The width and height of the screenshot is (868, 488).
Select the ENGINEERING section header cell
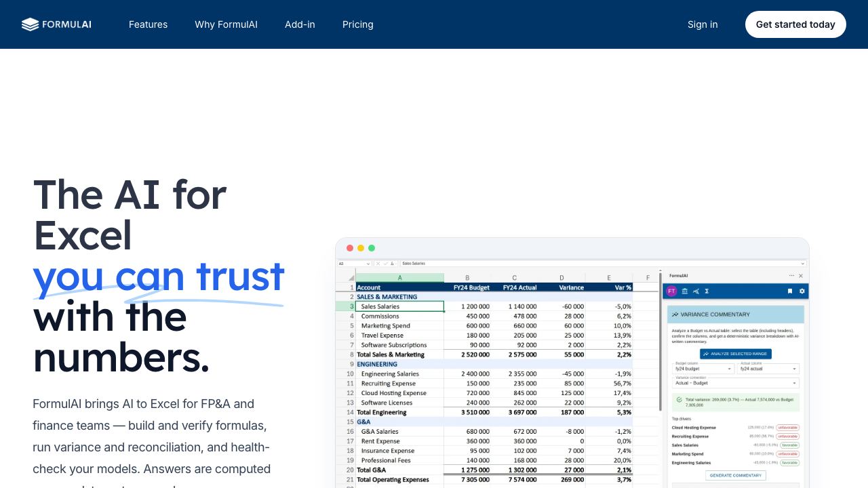tap(399, 364)
